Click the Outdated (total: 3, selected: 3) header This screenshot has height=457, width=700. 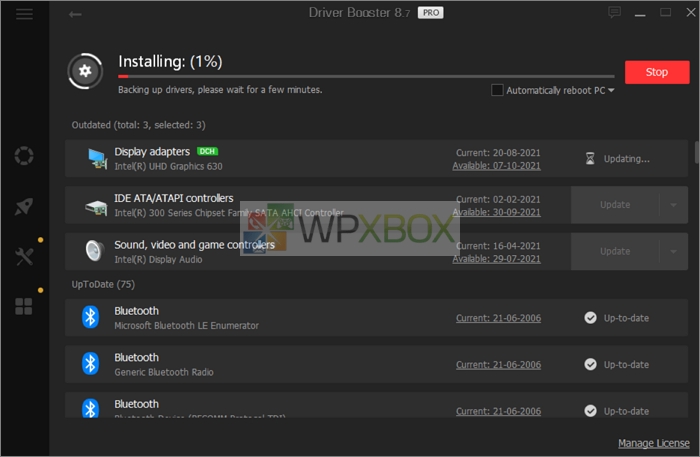(x=138, y=125)
